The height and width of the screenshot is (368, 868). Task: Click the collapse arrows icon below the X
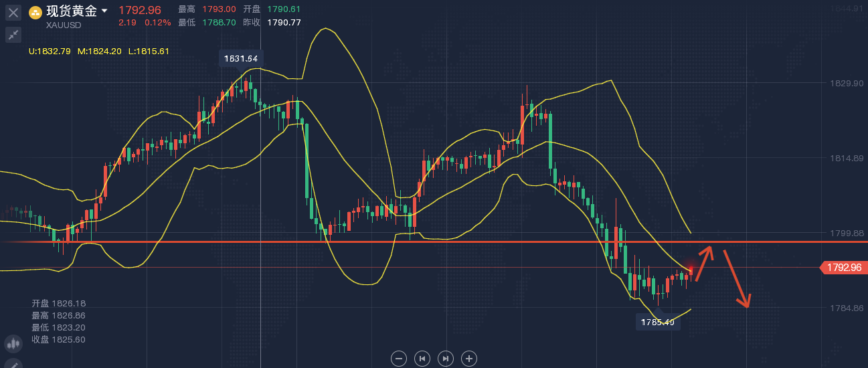13,35
